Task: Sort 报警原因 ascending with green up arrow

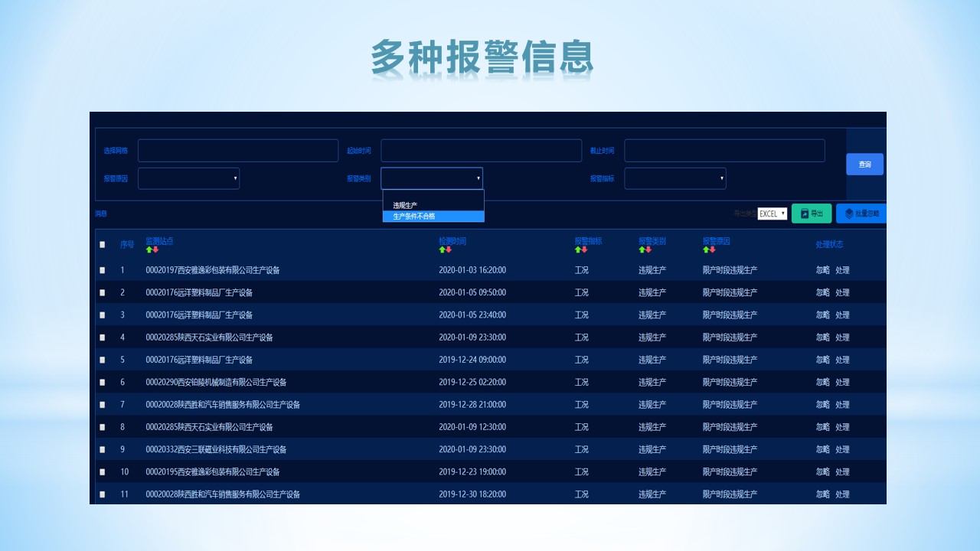Action: [706, 249]
